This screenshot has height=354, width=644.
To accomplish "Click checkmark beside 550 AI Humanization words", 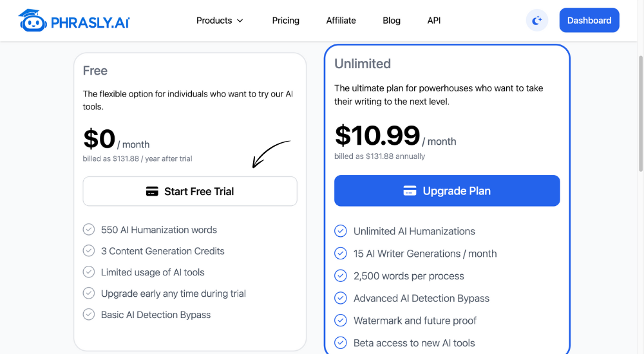I will click(x=89, y=230).
